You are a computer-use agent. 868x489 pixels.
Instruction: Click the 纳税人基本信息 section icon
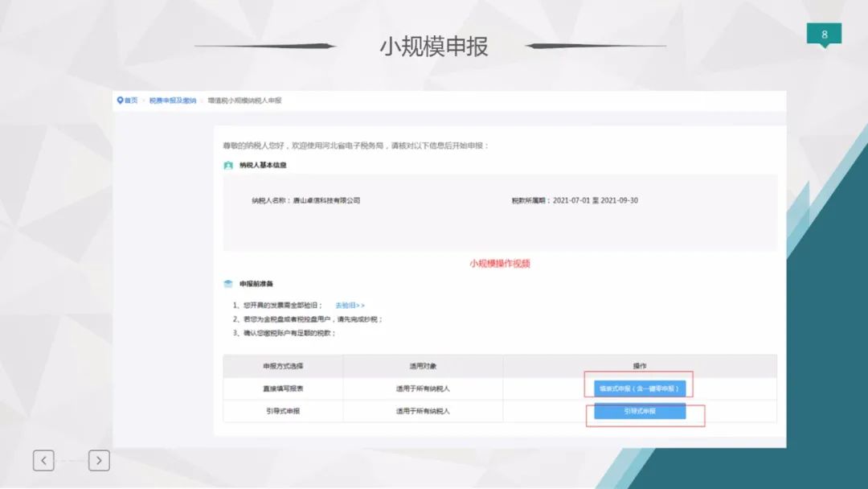[x=228, y=165]
